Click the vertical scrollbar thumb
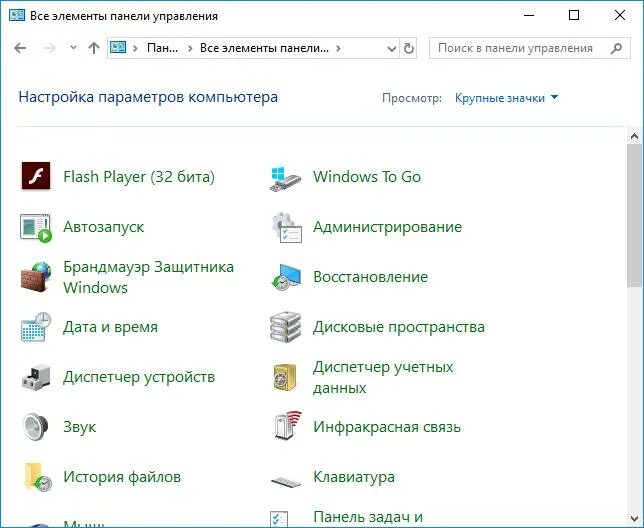Screen dimensions: 644x528 pos(635,215)
